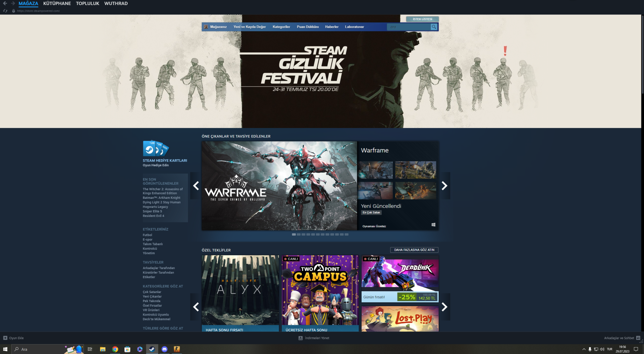The height and width of the screenshot is (354, 644).
Task: Open the Friends and Chat icon
Action: coord(638,338)
